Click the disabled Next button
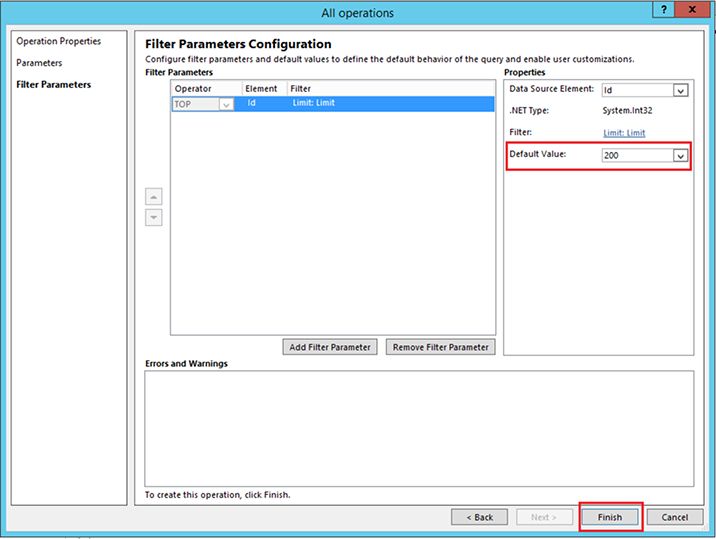Image resolution: width=716 pixels, height=539 pixels. tap(544, 517)
